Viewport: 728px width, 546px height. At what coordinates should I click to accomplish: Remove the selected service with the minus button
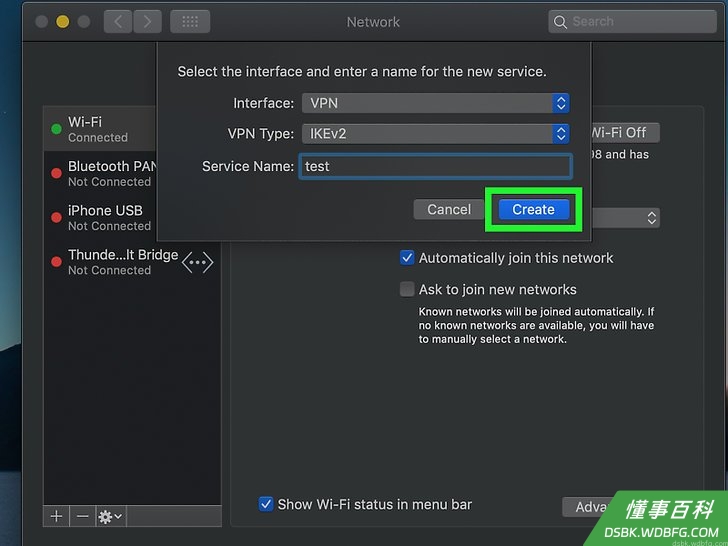[83, 516]
